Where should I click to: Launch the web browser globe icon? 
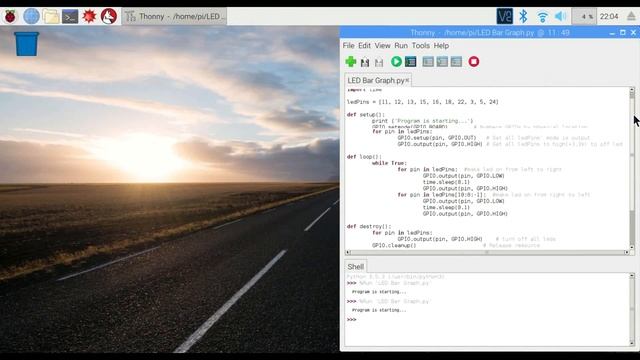31,16
